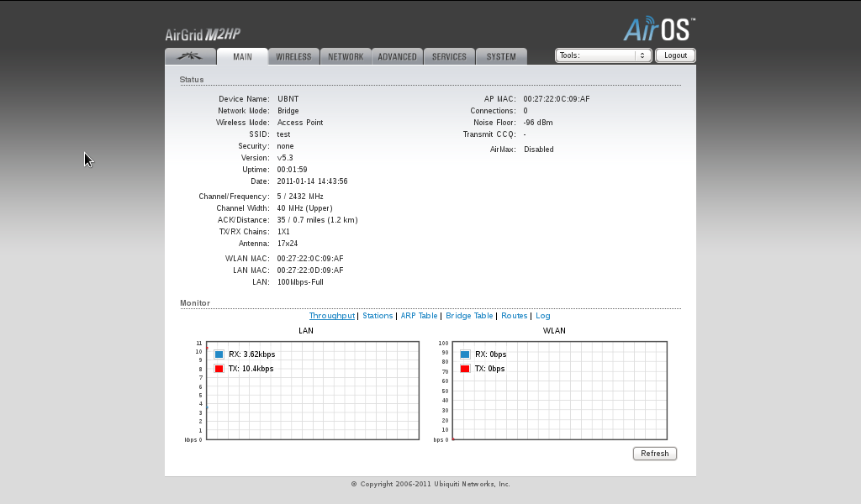The height and width of the screenshot is (504, 861).
Task: Click the Noise Floor value -96 dBm
Action: tap(537, 123)
